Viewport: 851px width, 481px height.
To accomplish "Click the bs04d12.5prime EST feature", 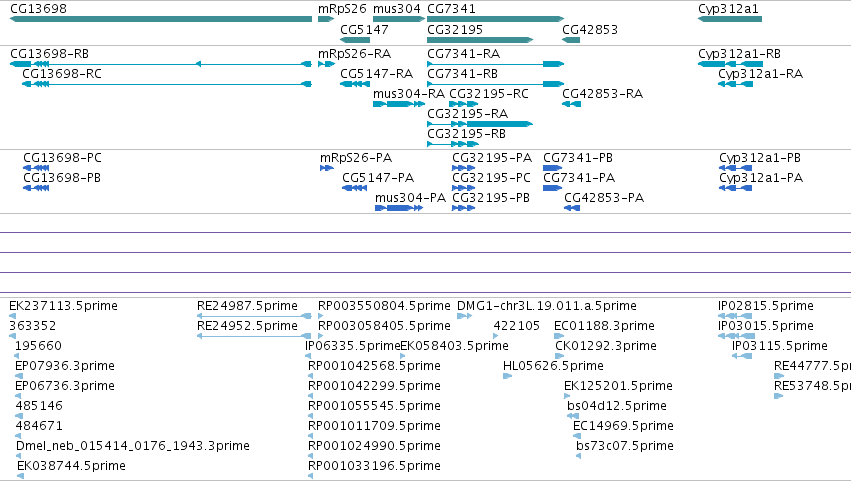I will pyautogui.click(x=573, y=416).
